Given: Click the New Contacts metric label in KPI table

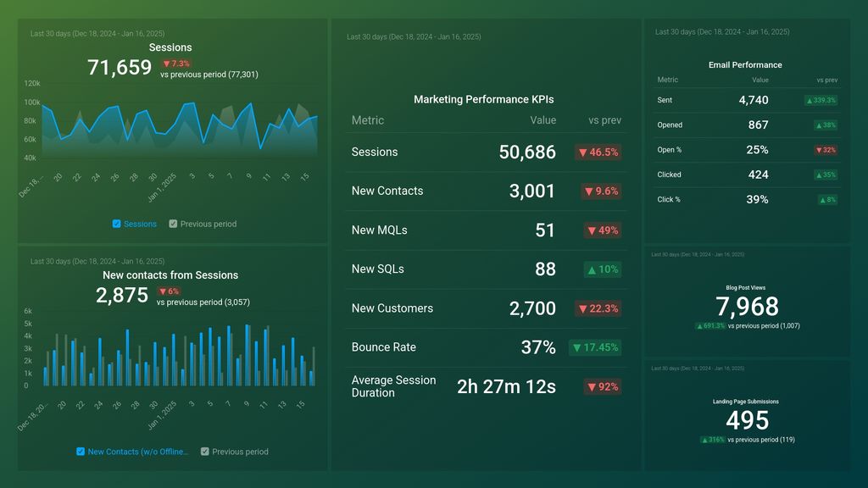Looking at the screenshot, I should click(387, 191).
